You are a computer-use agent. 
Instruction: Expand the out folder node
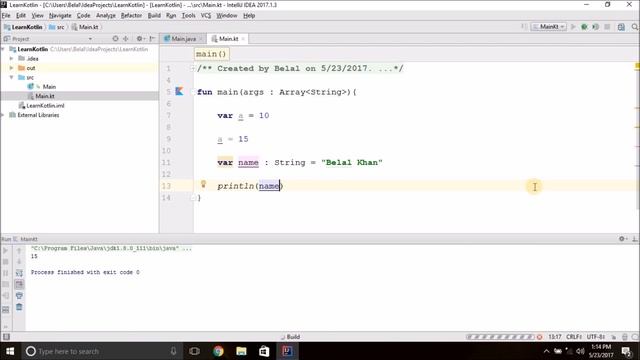pyautogui.click(x=11, y=68)
